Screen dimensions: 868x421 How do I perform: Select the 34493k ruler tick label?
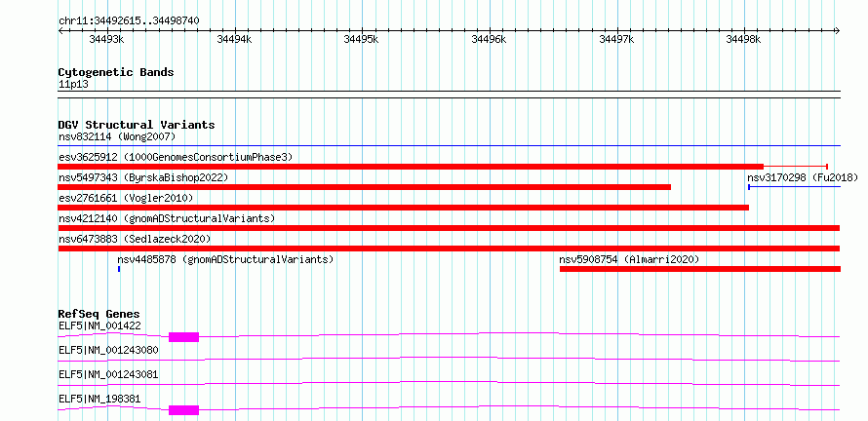click(107, 39)
